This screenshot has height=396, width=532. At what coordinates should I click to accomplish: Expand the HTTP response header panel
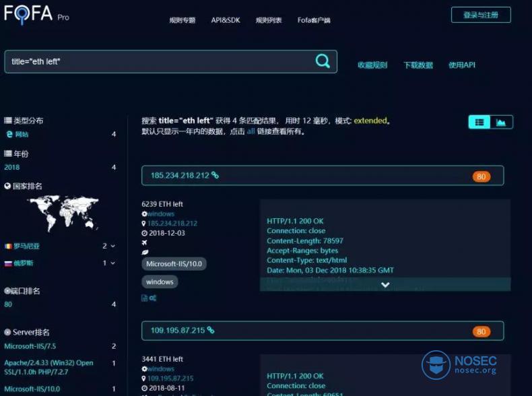click(385, 284)
